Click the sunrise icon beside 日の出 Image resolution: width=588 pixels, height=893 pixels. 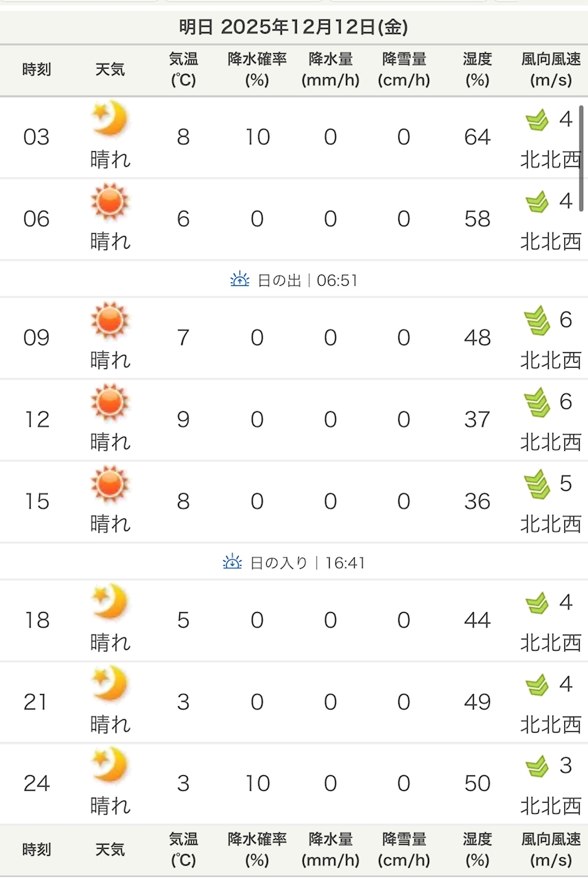click(240, 280)
